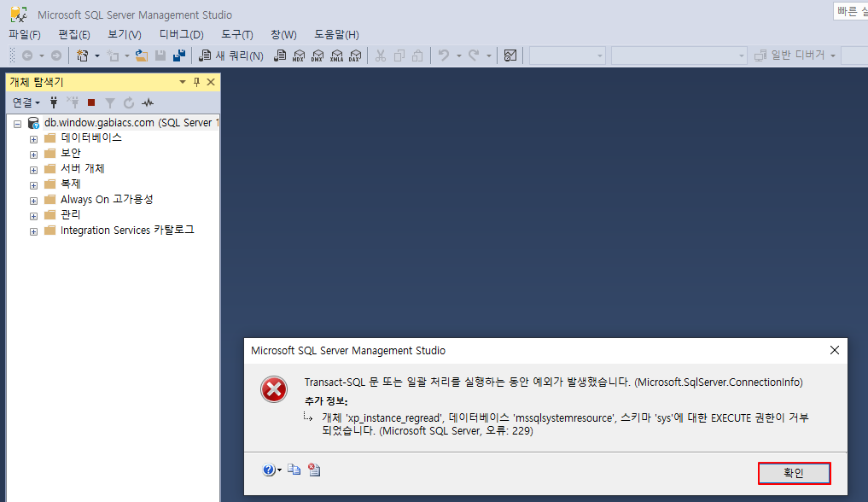Click the Redo arrow icon
The image size is (868, 502).
(474, 55)
